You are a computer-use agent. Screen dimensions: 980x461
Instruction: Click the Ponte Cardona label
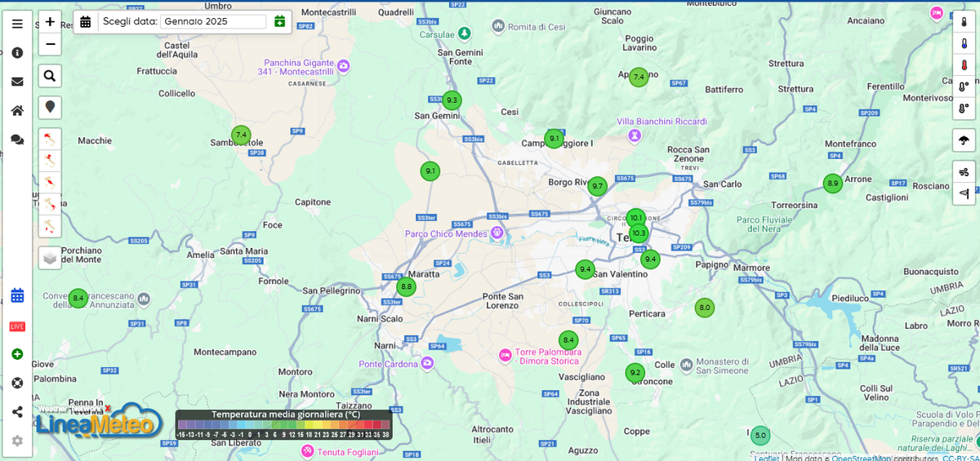click(x=389, y=364)
